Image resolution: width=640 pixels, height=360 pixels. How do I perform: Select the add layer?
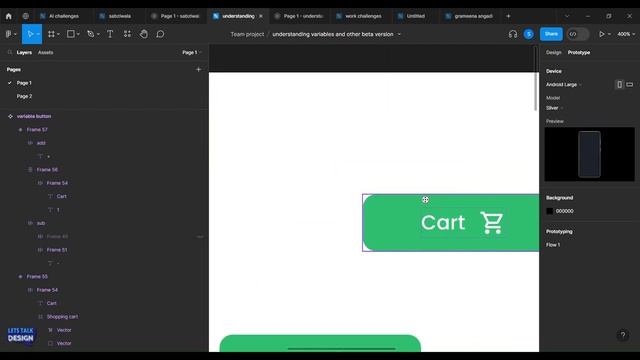click(x=41, y=143)
